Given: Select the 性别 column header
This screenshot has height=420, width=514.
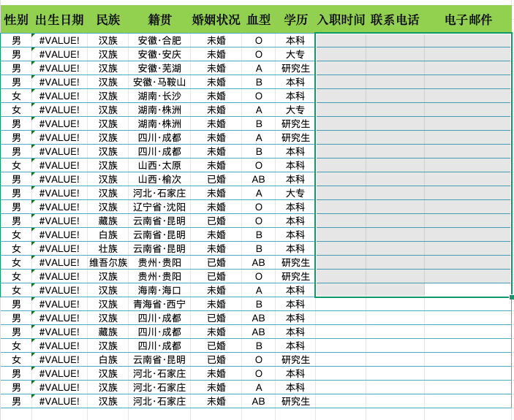Looking at the screenshot, I should coord(16,19).
